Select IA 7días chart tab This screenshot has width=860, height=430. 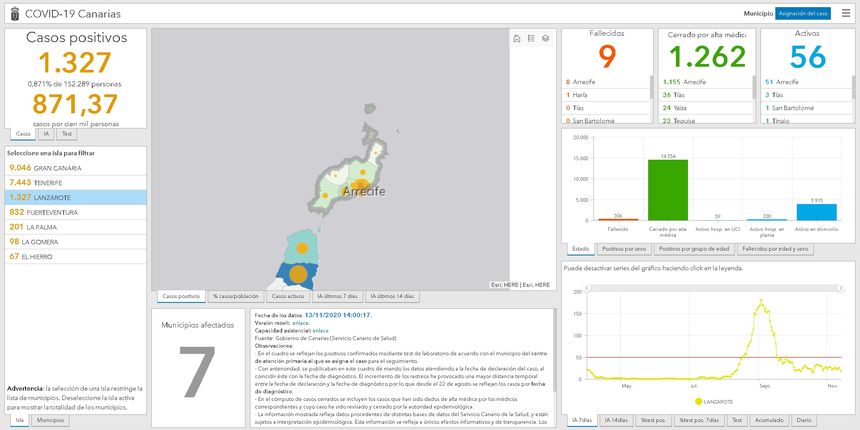[x=582, y=421]
